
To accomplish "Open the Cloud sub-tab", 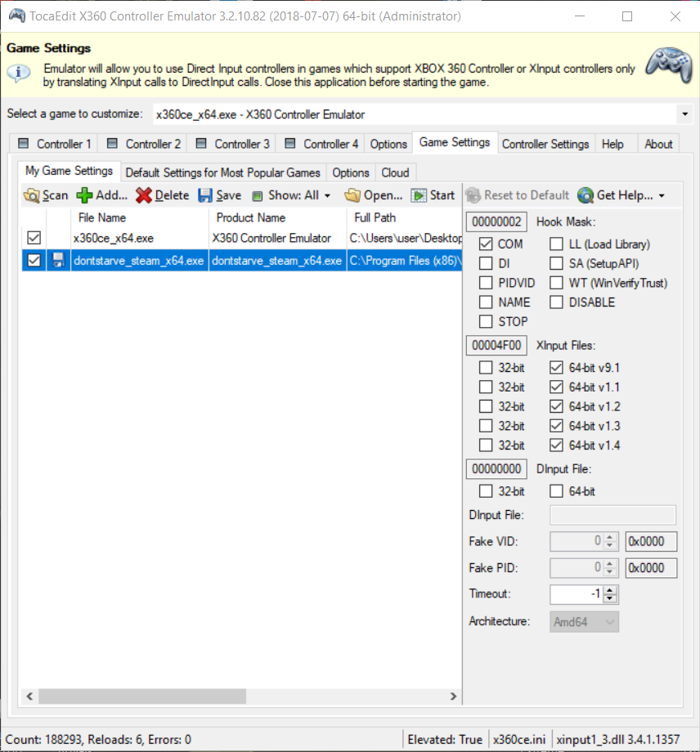I will pos(395,172).
